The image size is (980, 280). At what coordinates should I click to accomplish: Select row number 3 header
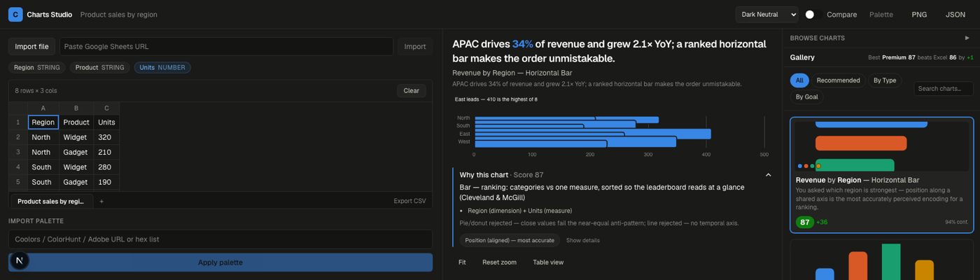(x=18, y=152)
